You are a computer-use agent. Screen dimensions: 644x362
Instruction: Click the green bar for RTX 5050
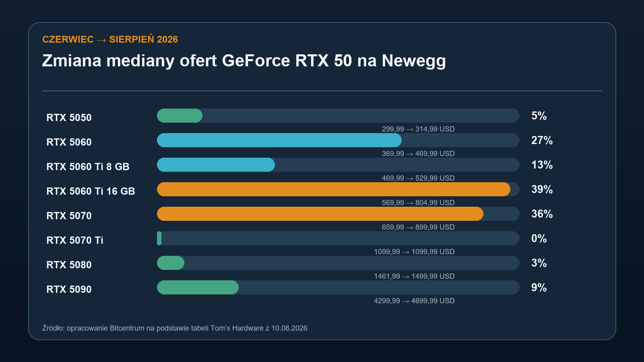tap(180, 115)
